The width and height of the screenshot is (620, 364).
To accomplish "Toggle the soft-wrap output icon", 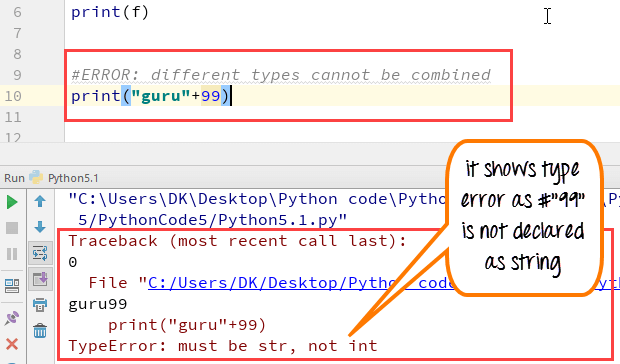I will click(x=40, y=253).
